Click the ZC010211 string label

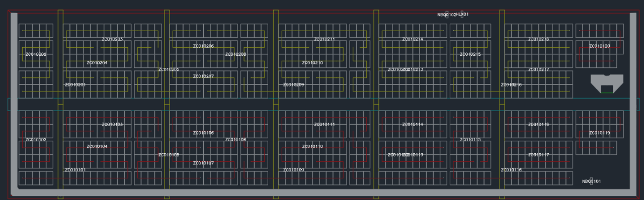click(x=325, y=39)
